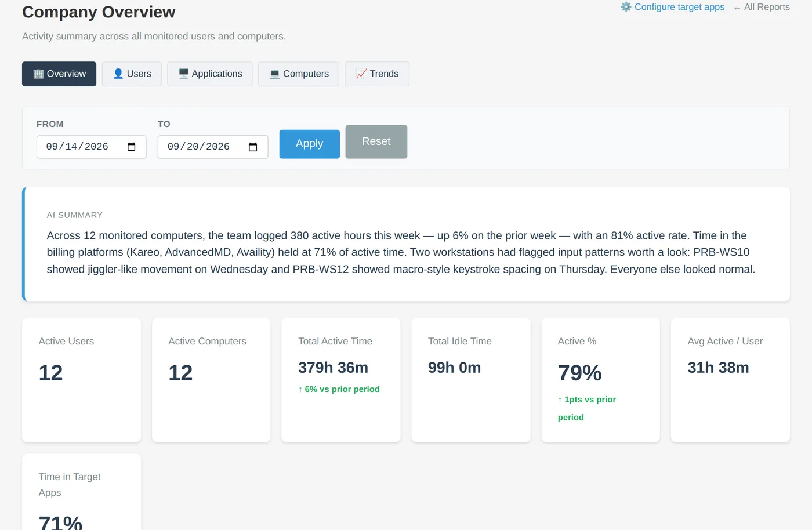Open the TO date calendar picker icon

click(x=253, y=147)
